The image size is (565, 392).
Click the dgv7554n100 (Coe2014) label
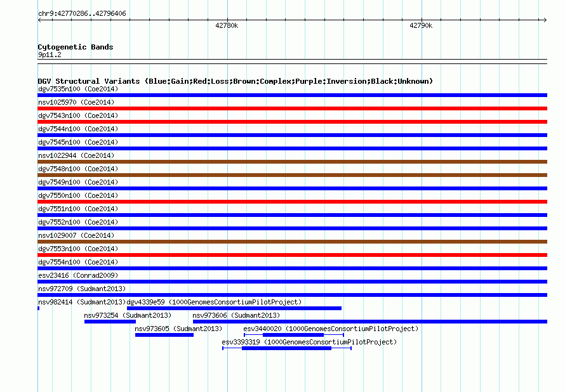tap(78, 262)
